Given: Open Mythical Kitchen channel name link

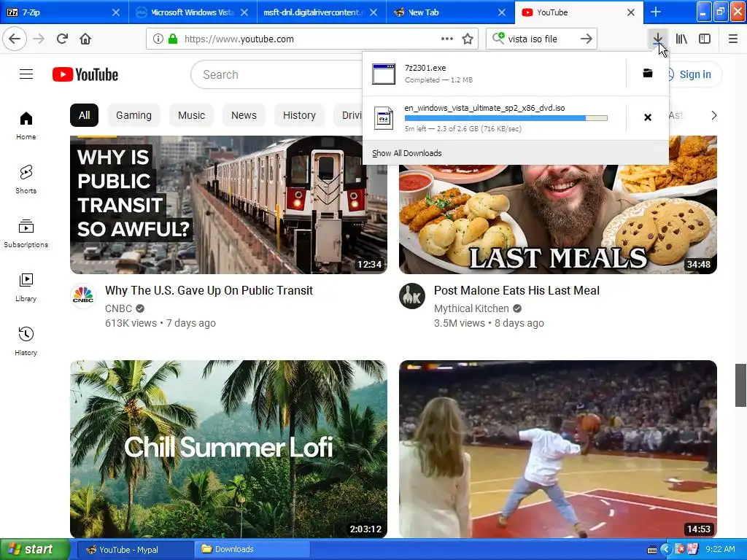Looking at the screenshot, I should pyautogui.click(x=471, y=308).
